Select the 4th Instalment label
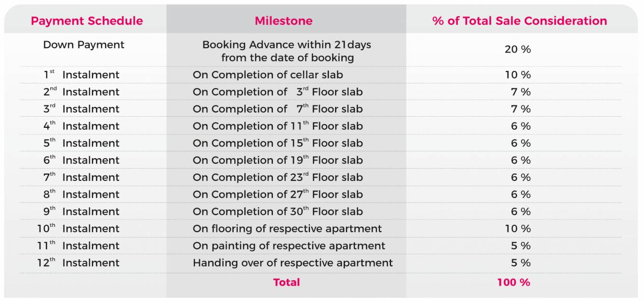The height and width of the screenshot is (301, 644). pos(81,126)
